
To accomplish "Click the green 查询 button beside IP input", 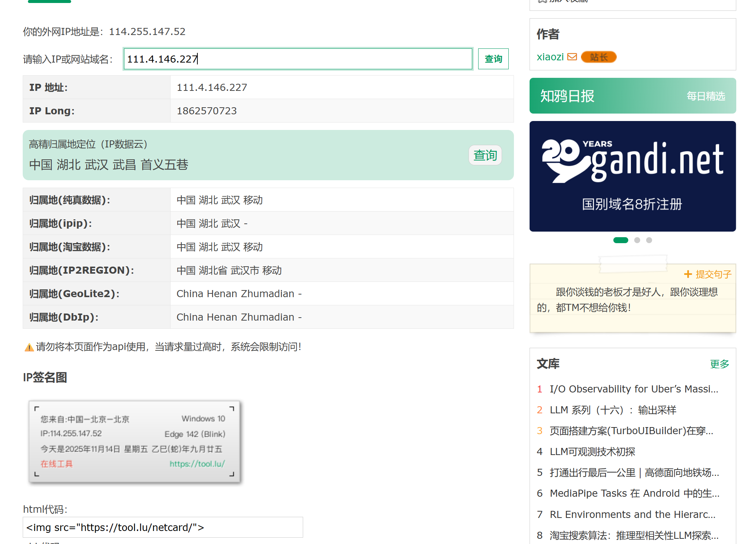I will (x=493, y=59).
